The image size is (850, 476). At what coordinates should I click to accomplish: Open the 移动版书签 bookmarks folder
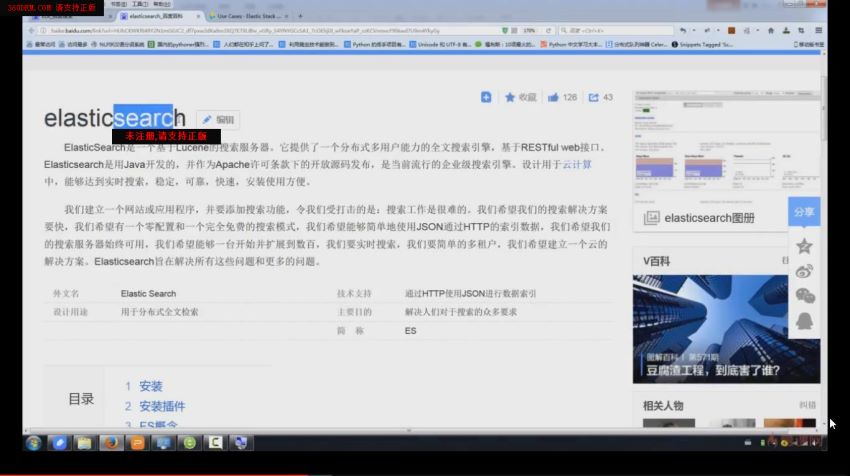coord(809,44)
